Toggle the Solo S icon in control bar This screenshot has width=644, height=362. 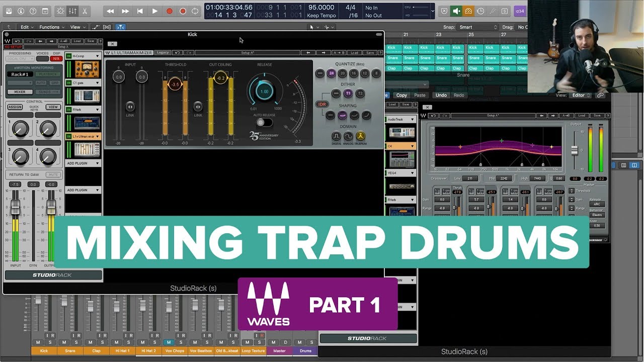[x=505, y=11]
